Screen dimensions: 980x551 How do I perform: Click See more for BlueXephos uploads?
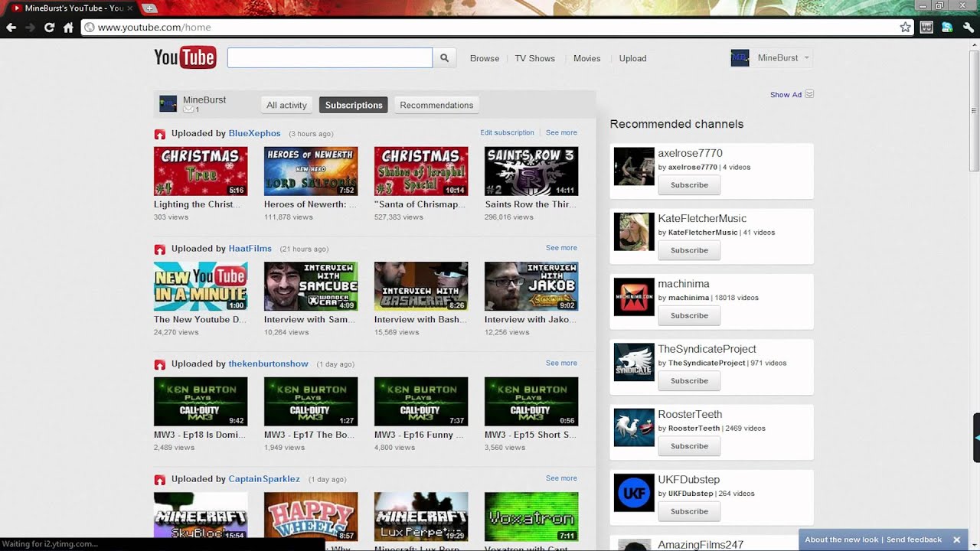(561, 132)
